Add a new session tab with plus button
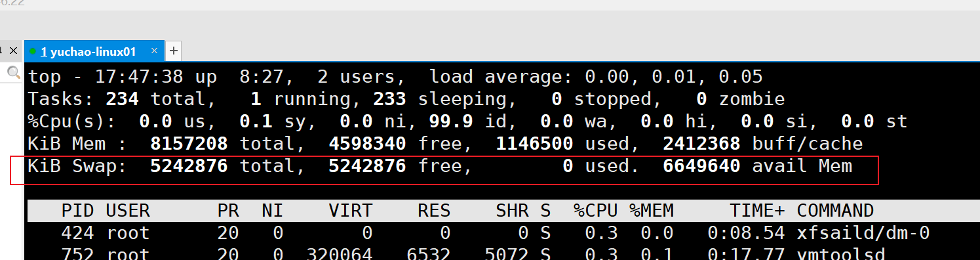 pyautogui.click(x=173, y=51)
